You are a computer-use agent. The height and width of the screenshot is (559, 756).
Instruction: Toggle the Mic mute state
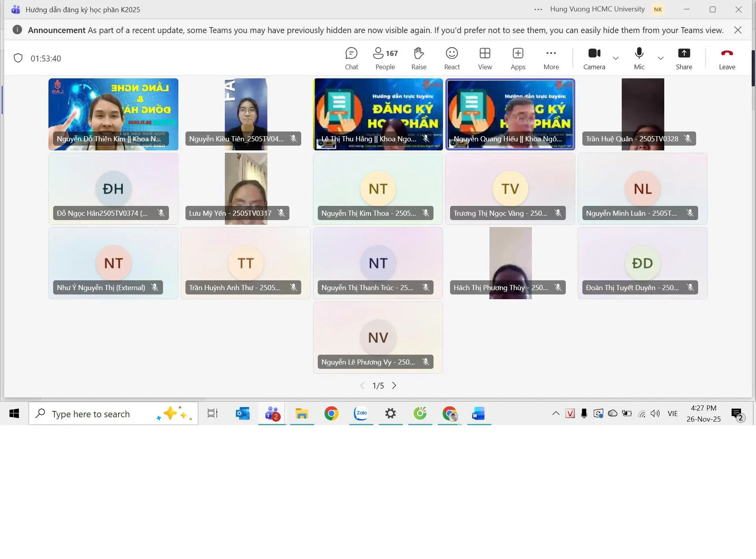pos(639,58)
